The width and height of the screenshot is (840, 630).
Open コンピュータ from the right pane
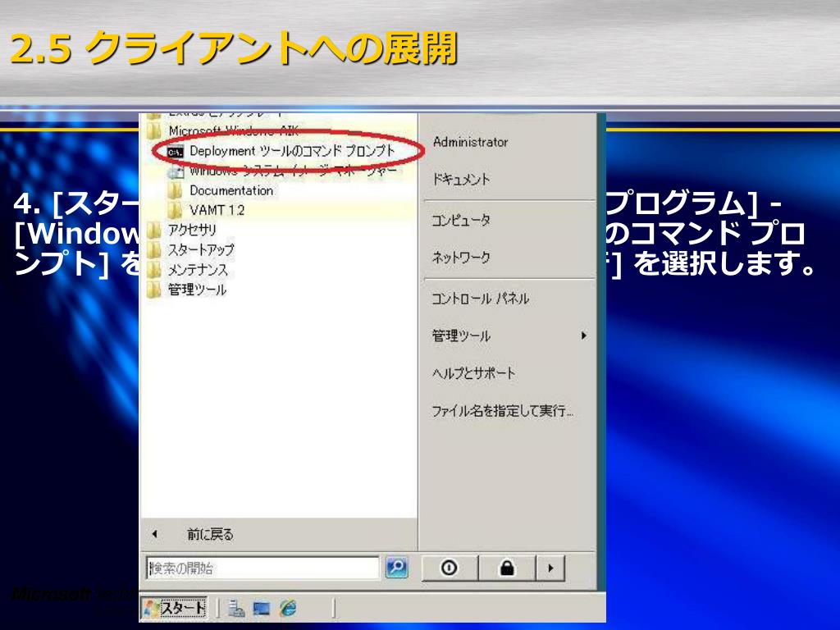pyautogui.click(x=461, y=220)
